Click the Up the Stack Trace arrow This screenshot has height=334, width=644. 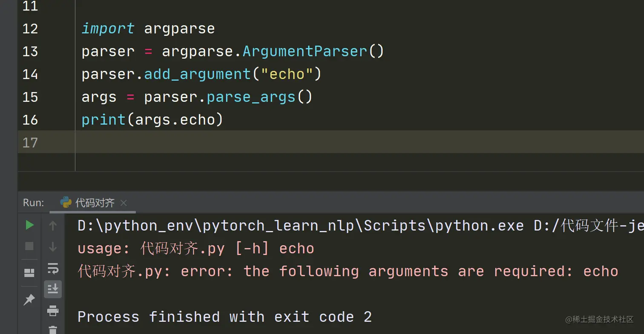tap(53, 225)
